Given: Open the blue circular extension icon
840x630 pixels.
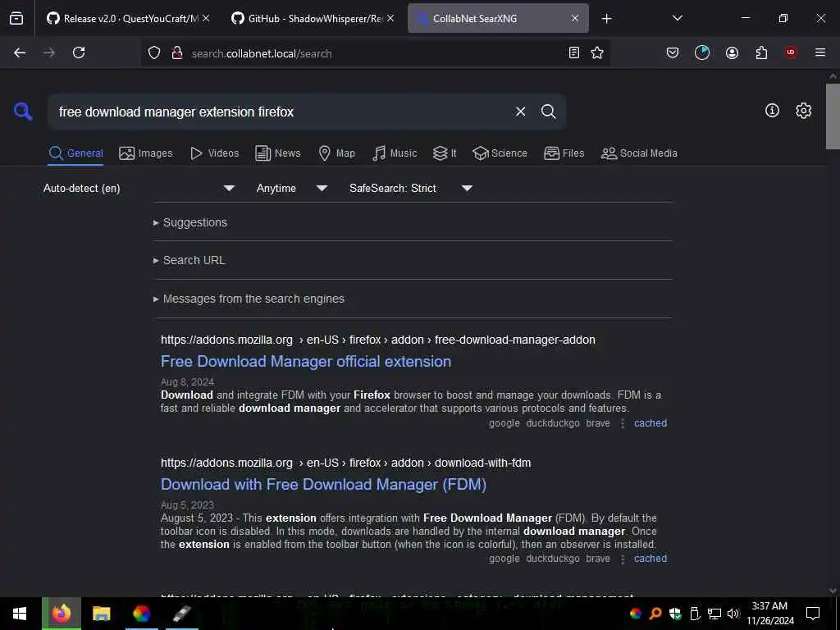Looking at the screenshot, I should [702, 52].
